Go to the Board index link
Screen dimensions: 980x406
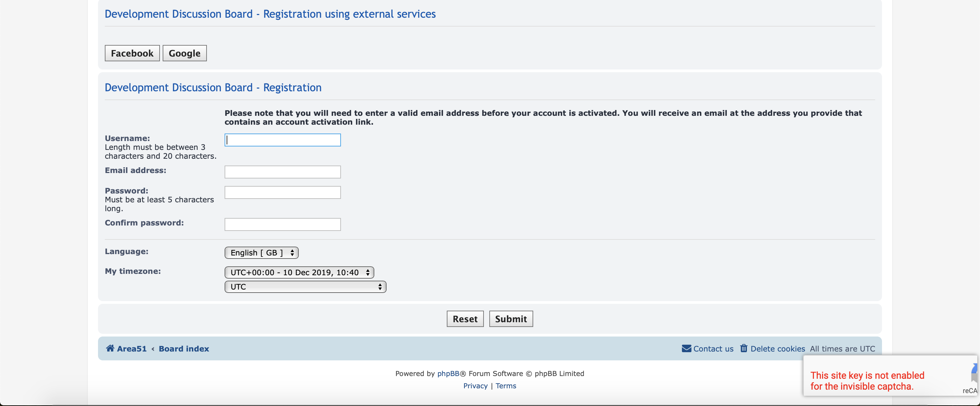click(184, 348)
